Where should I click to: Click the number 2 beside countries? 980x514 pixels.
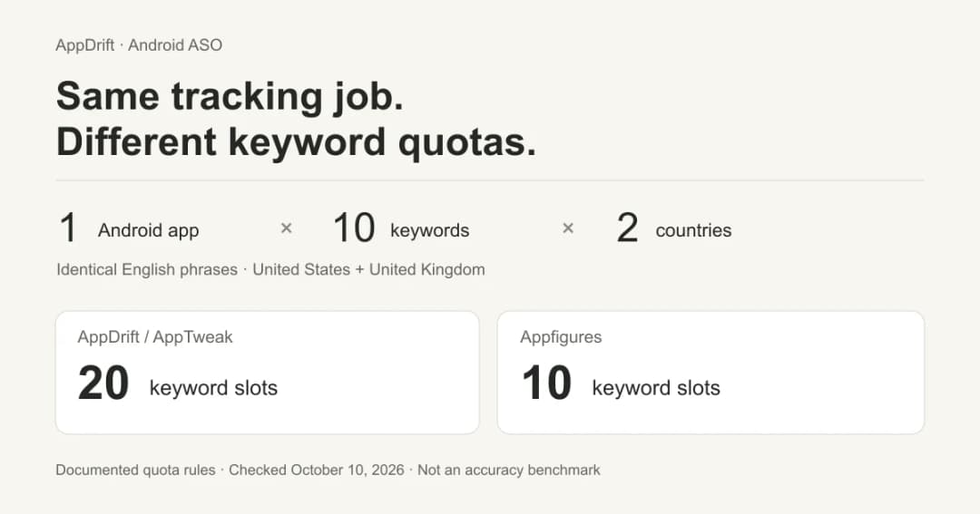[627, 228]
